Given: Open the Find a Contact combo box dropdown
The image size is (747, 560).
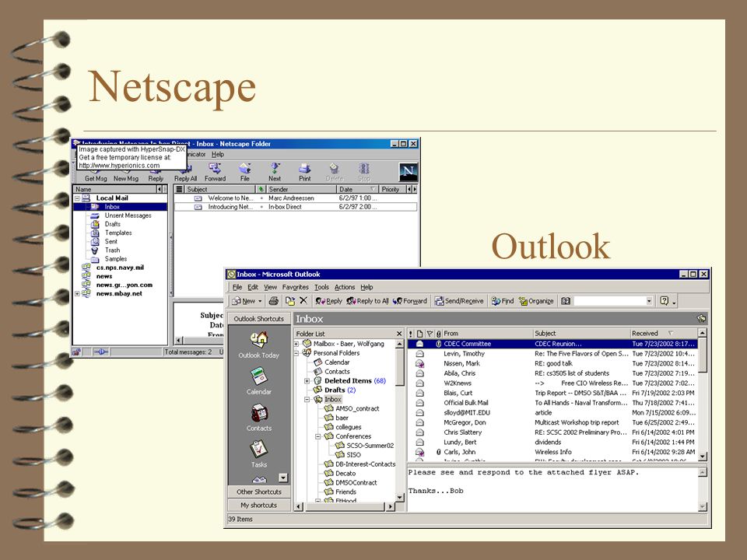Looking at the screenshot, I should pos(649,301).
